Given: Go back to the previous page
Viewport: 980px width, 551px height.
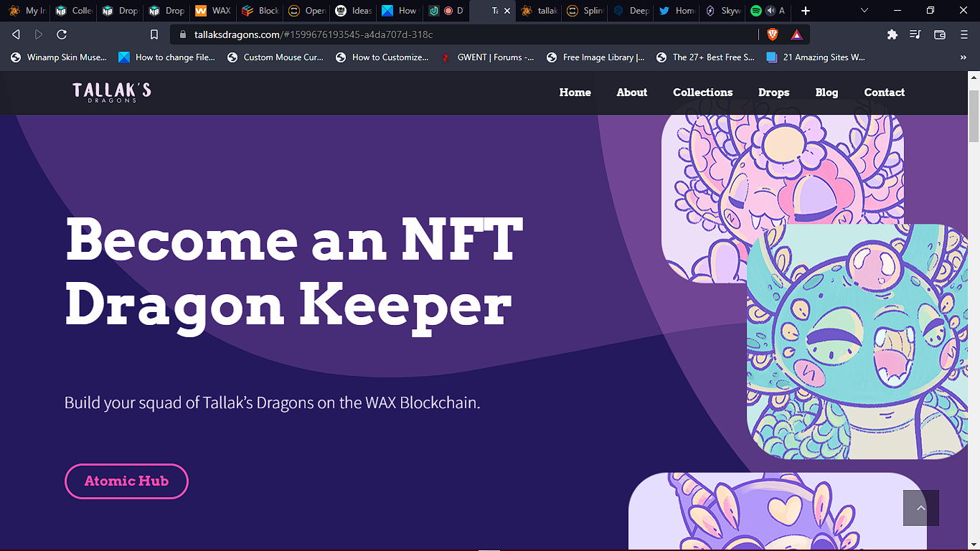Looking at the screenshot, I should [16, 34].
